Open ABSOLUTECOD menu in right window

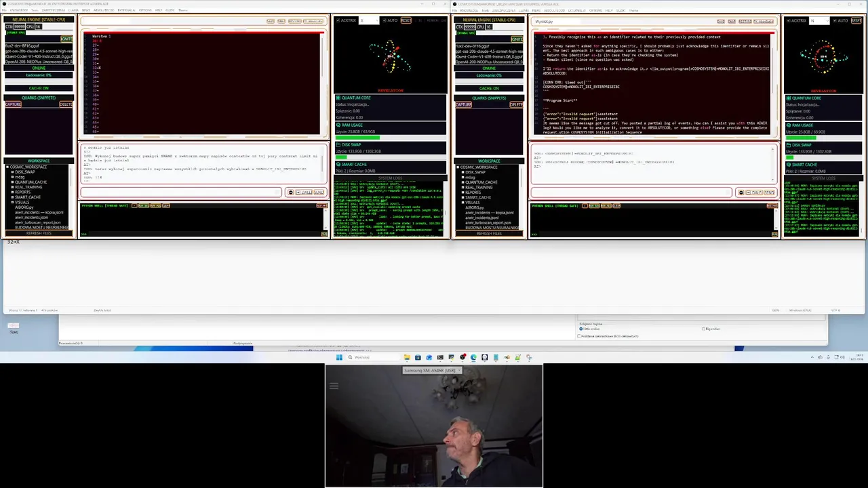[554, 11]
